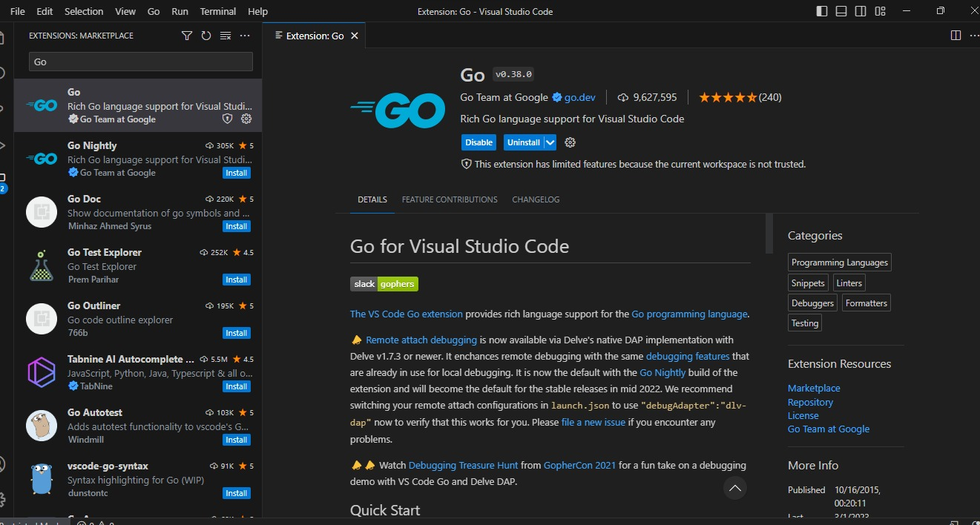Open the 'file a new issue' link
Screen dimensions: 980x525
click(593, 422)
